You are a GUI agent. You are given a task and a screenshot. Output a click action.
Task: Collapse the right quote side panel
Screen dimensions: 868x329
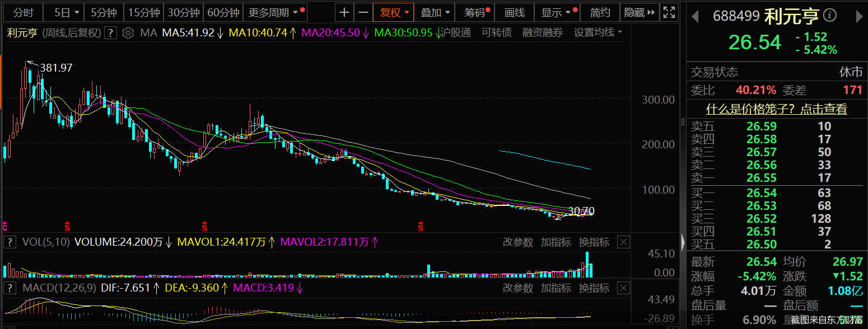683,242
